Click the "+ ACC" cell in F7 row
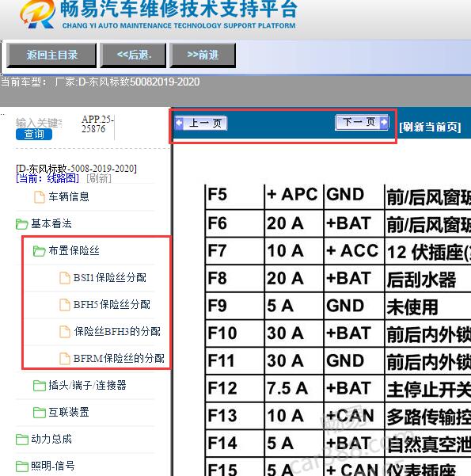The height and width of the screenshot is (476, 471). pyautogui.click(x=354, y=251)
